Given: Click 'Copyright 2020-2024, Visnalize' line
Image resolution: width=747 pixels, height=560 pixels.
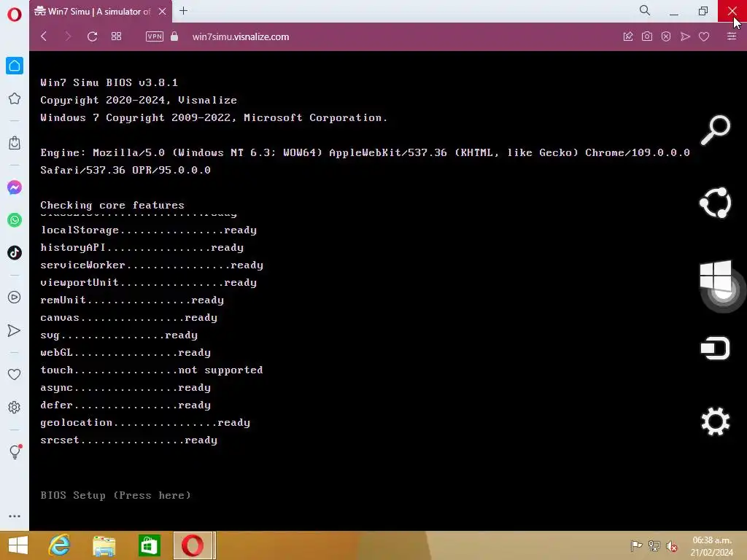Looking at the screenshot, I should pos(139,100).
